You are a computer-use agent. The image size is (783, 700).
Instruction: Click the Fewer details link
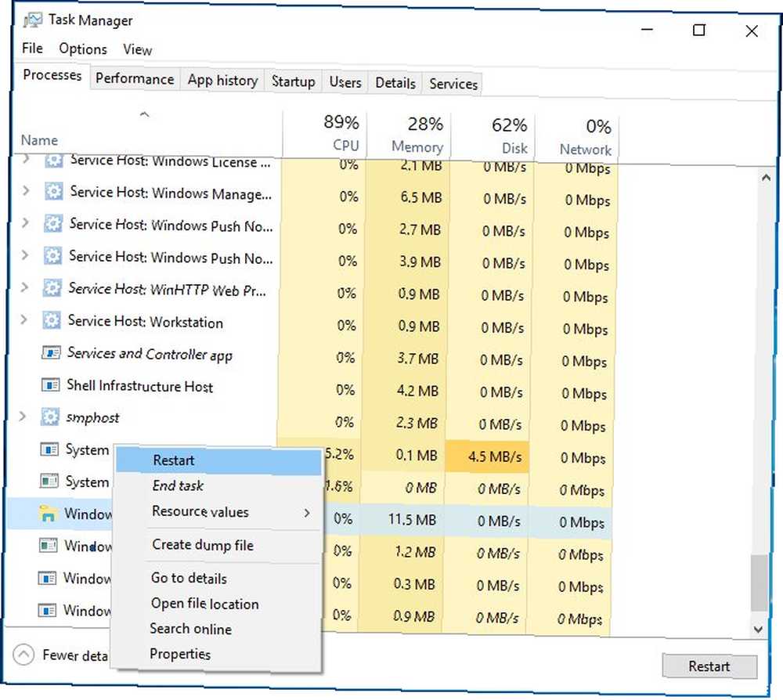[75, 655]
